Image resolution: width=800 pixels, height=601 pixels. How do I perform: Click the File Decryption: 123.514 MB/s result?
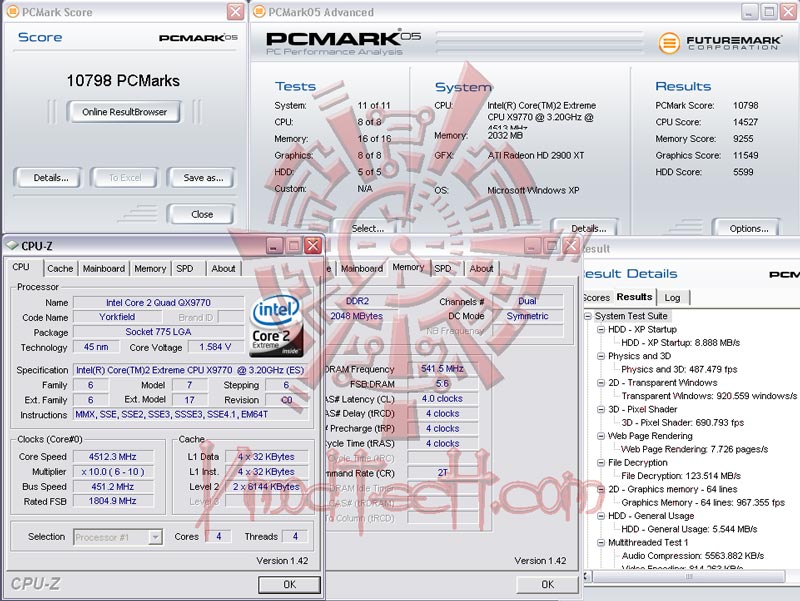tap(681, 476)
